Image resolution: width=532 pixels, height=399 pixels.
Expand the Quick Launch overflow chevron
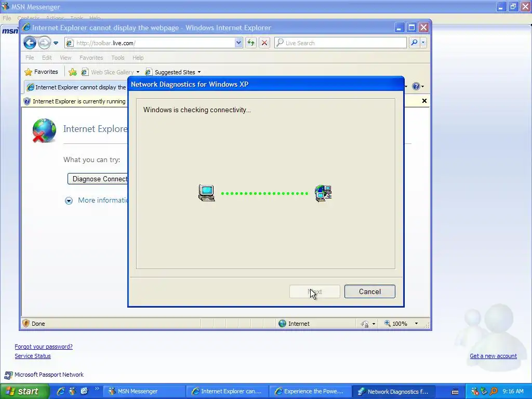tap(97, 389)
